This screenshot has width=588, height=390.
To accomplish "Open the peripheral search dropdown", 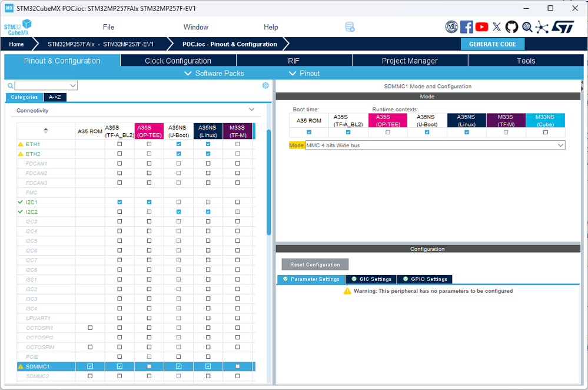I will (46, 85).
